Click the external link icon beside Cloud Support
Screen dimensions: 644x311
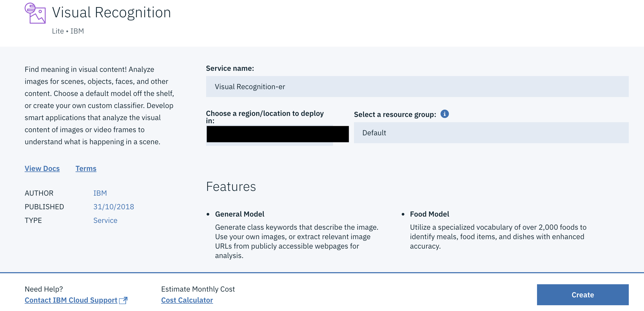(123, 300)
